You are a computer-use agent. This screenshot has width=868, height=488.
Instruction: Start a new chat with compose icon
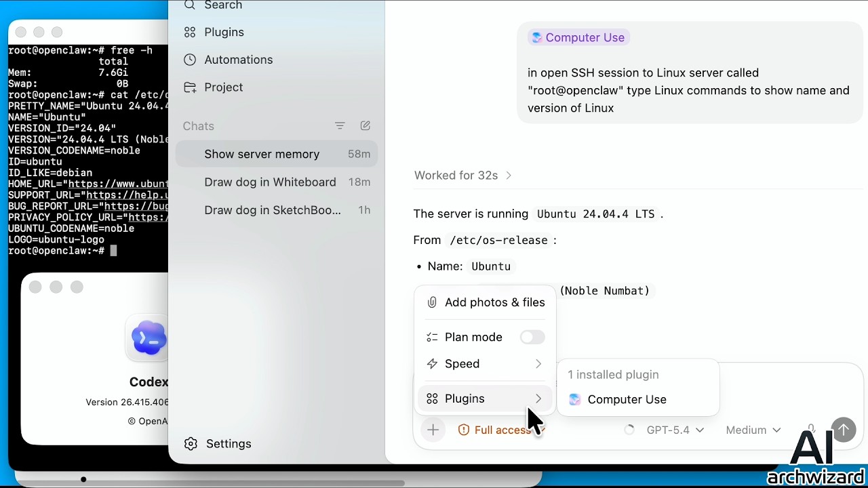tap(366, 125)
